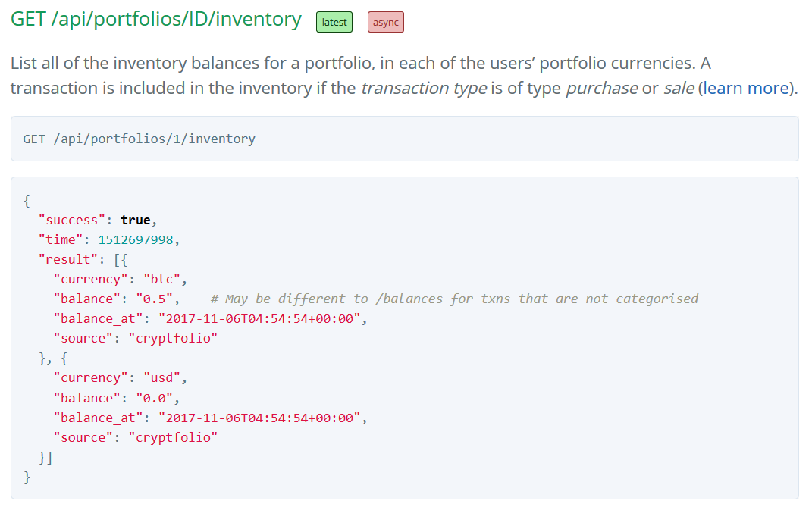812x510 pixels.
Task: Click the green "latest" badge
Action: (x=334, y=23)
